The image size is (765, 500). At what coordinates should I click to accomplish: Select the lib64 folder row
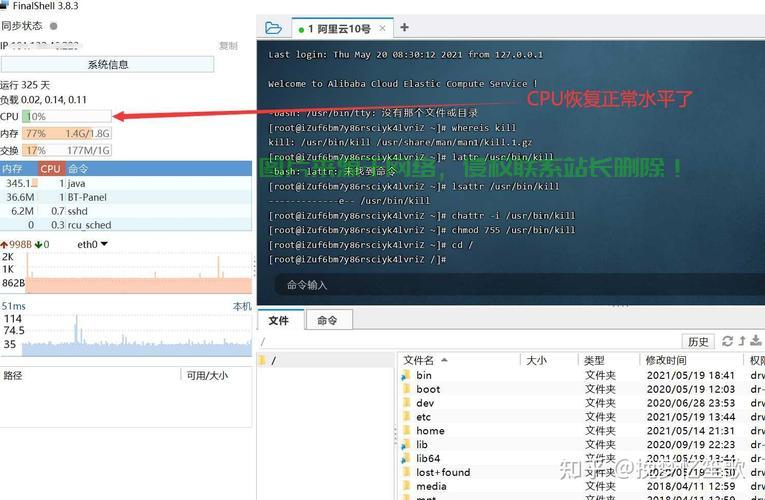coord(582,459)
